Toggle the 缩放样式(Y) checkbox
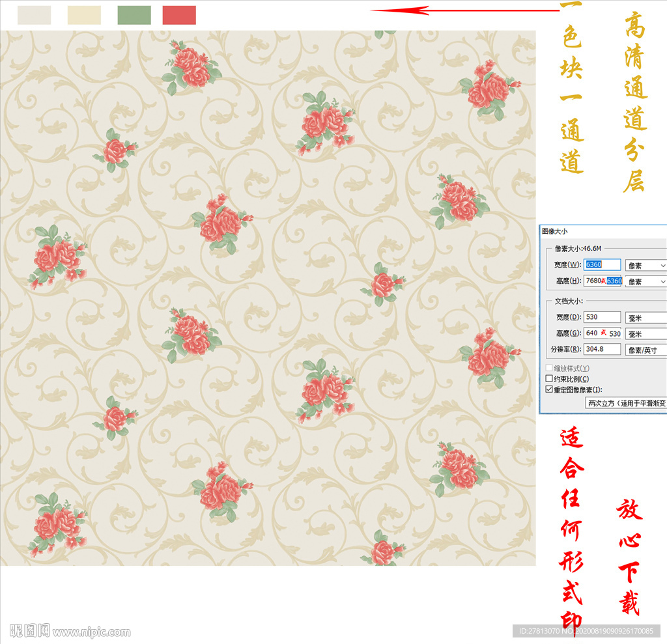The image size is (667, 644). (x=549, y=368)
